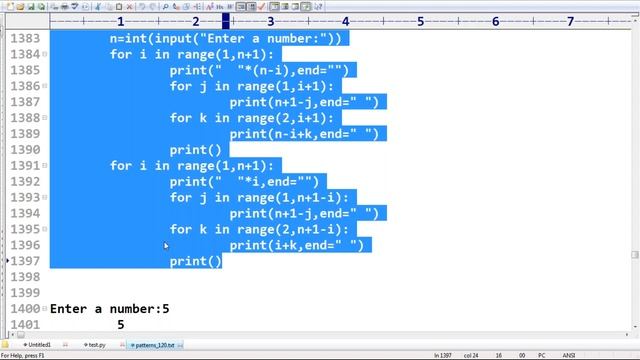The height and width of the screenshot is (360, 640).
Task: Collapse the fold at line 1388
Action: pyautogui.click(x=45, y=118)
